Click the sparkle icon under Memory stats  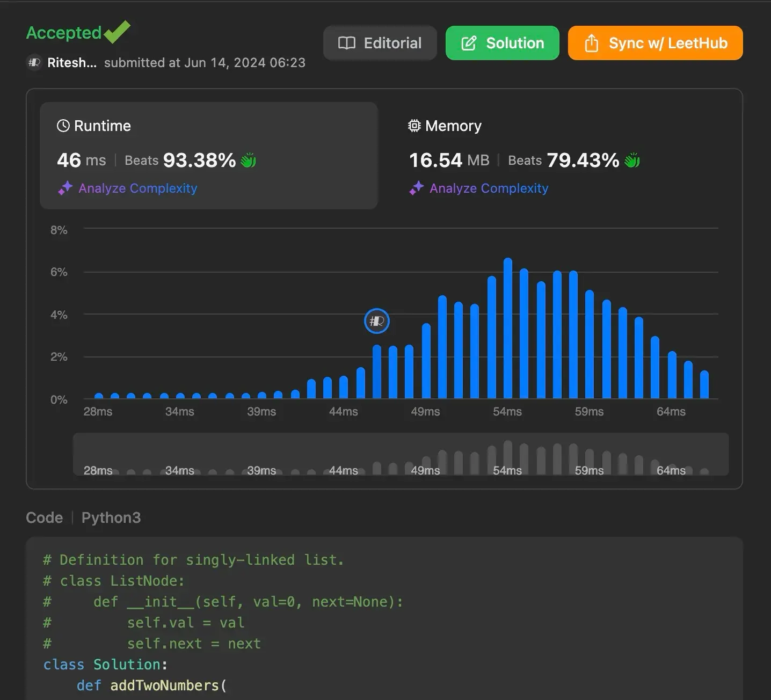[x=416, y=188]
